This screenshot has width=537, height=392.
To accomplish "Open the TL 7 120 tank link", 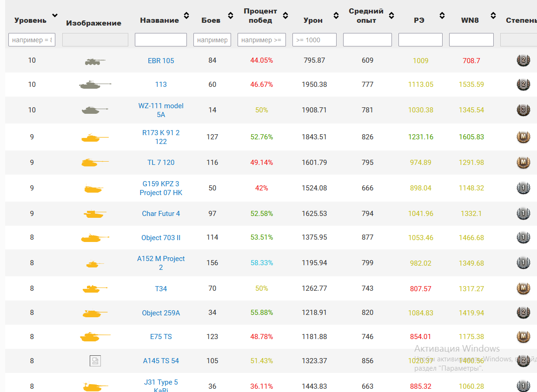I will pyautogui.click(x=161, y=163).
